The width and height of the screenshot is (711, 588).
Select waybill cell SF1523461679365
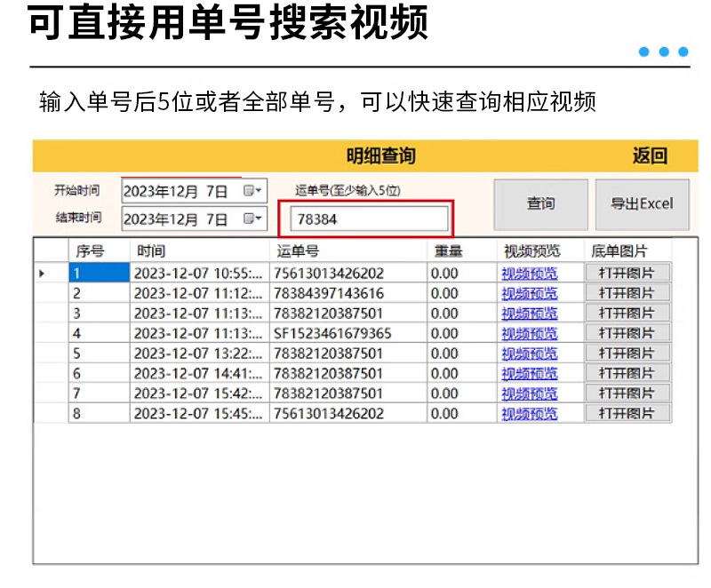point(348,333)
